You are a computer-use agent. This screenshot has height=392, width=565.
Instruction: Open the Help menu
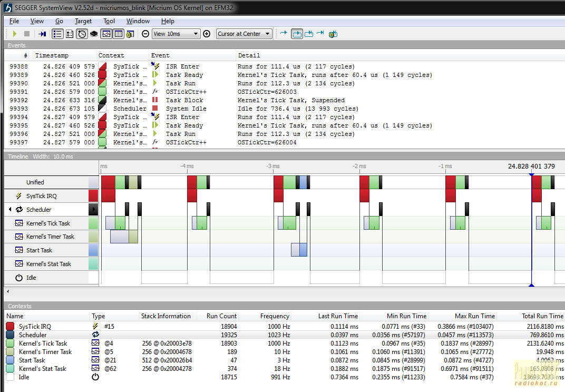point(168,21)
